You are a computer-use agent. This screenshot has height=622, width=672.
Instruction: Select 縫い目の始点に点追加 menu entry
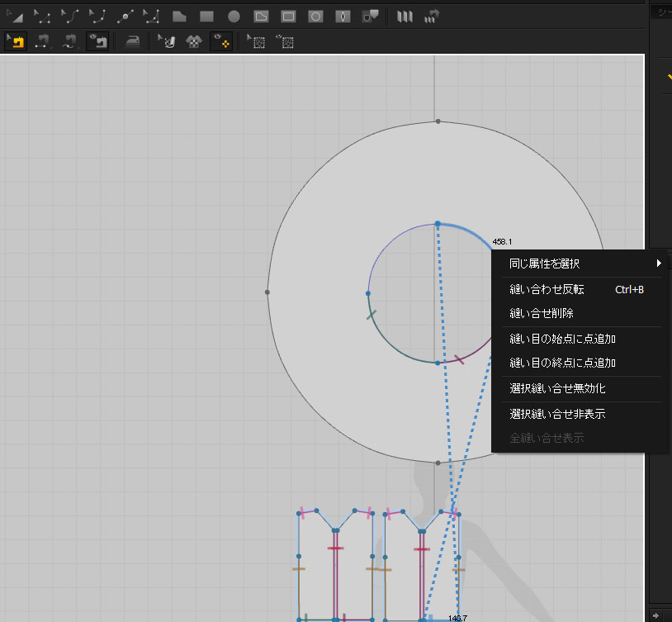click(563, 339)
